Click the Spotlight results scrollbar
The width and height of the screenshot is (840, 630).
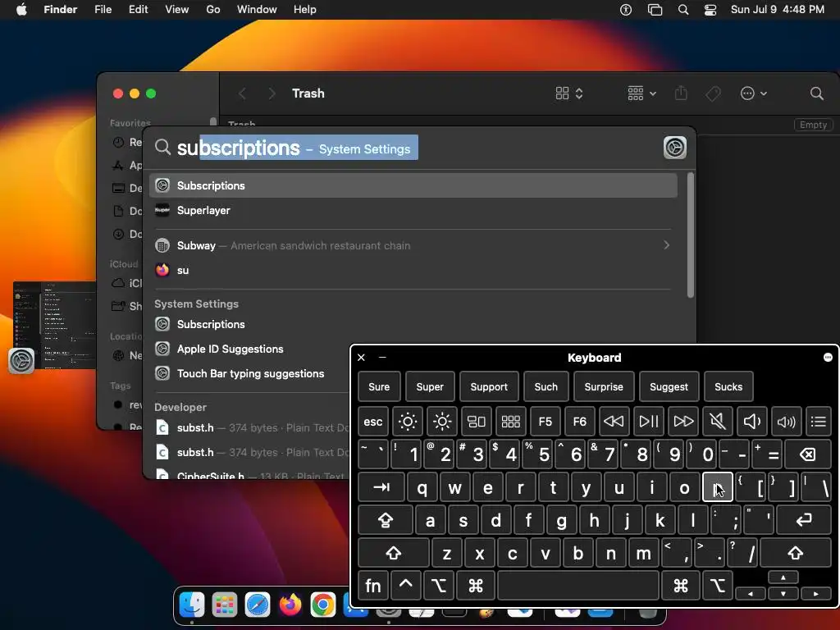tap(690, 235)
